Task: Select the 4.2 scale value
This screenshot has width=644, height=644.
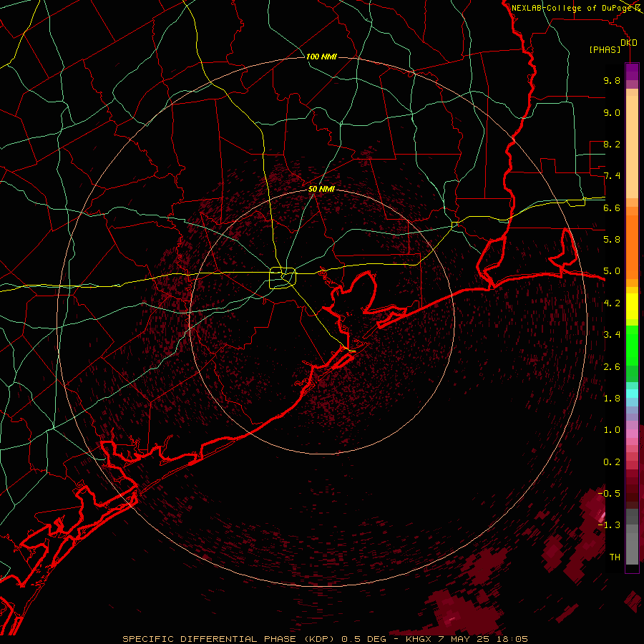Action: (x=612, y=303)
